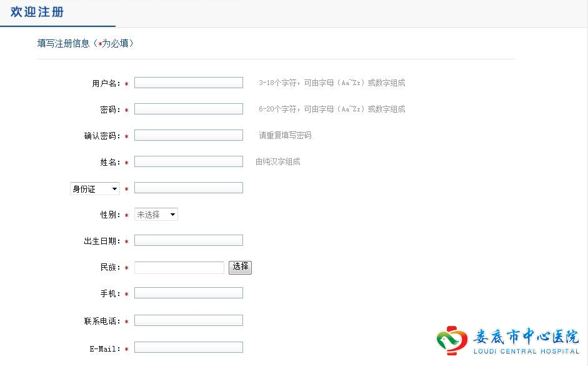Click the 请重复填写密码 hint text
588x366 pixels.
point(285,135)
